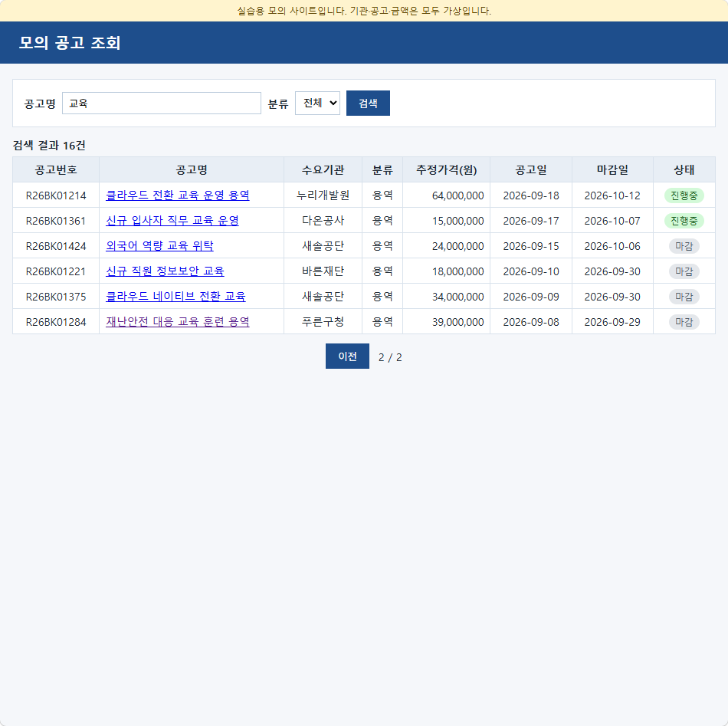Click the 2026-10-06 deadline date

[x=612, y=246]
